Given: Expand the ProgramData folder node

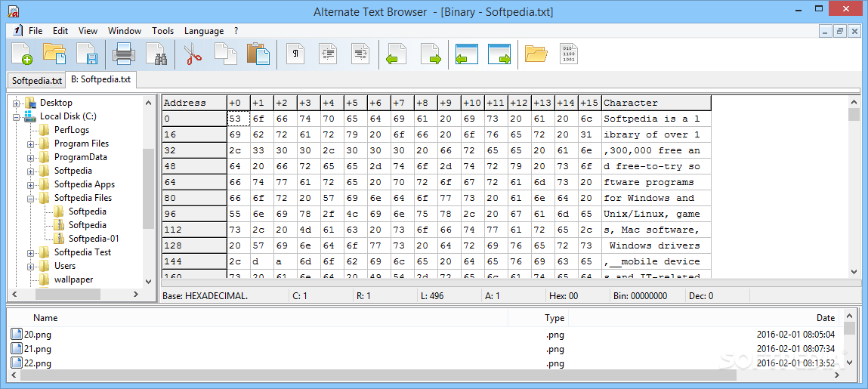Looking at the screenshot, I should pyautogui.click(x=30, y=157).
